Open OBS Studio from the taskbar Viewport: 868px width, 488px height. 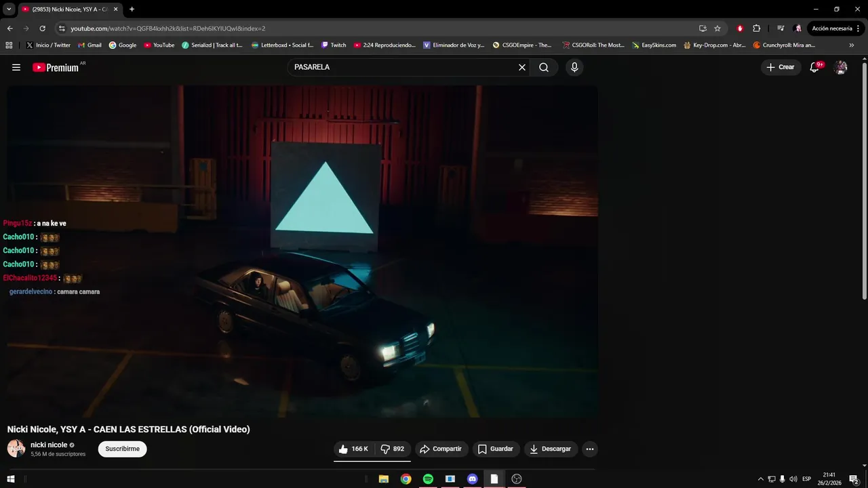pyautogui.click(x=517, y=479)
